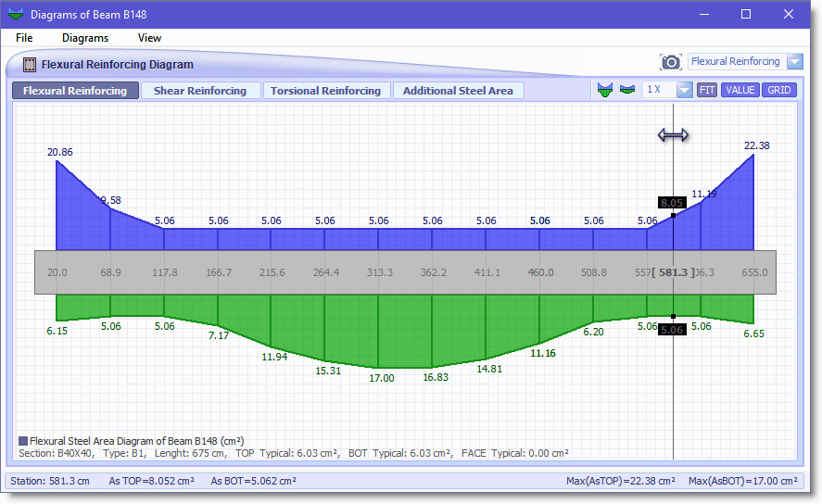Click the app icon in the title bar
822x504 pixels.
click(x=16, y=15)
